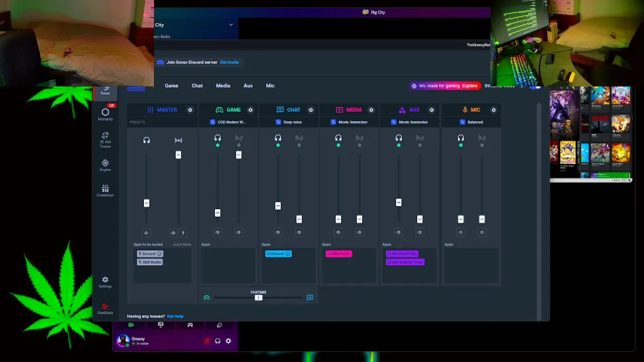Screen dimensions: 644x362
Task: Open the Moments sidebar section
Action: pos(105,114)
